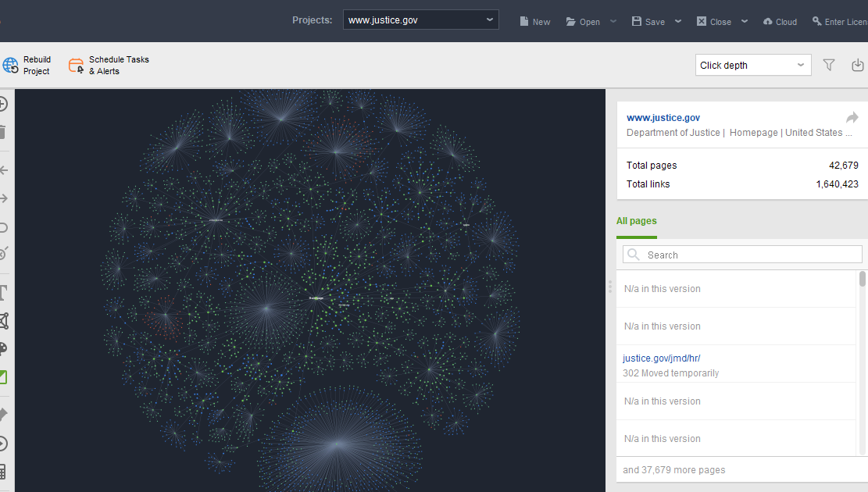Expand the Close options arrow
The width and height of the screenshot is (868, 492).
[745, 22]
